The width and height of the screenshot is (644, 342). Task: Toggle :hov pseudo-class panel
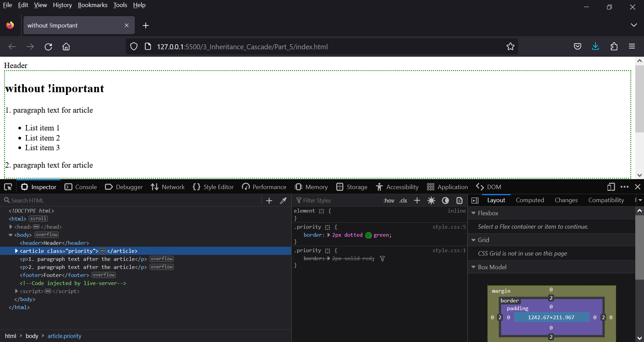(389, 201)
